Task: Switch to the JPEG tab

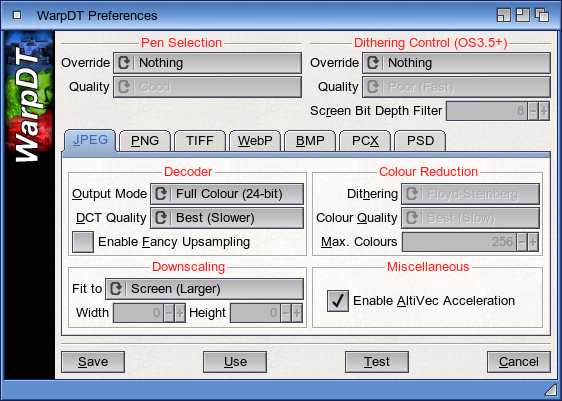Action: point(90,140)
